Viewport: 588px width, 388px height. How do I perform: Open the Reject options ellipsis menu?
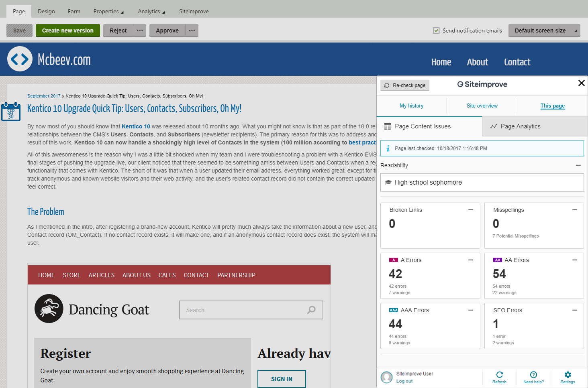pyautogui.click(x=140, y=30)
